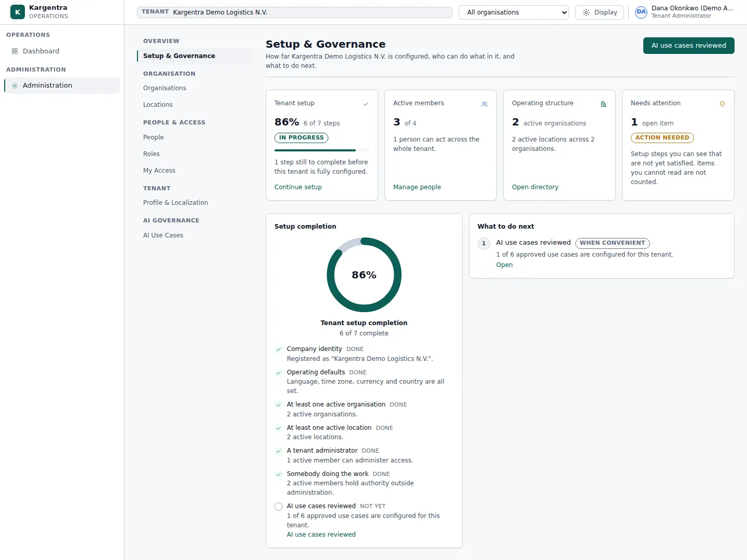Click the Open directory link
The height and width of the screenshot is (560, 747).
point(535,187)
